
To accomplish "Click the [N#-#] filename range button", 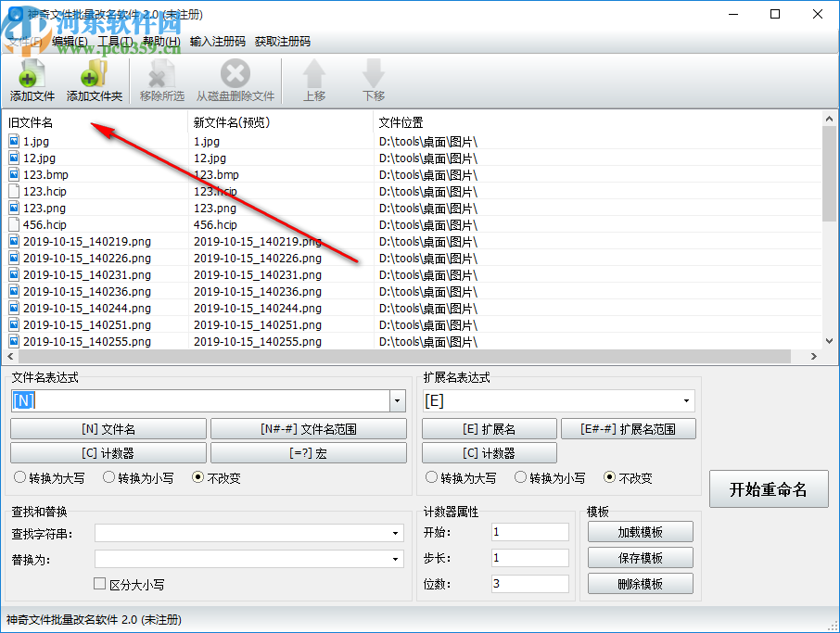I will coord(309,429).
